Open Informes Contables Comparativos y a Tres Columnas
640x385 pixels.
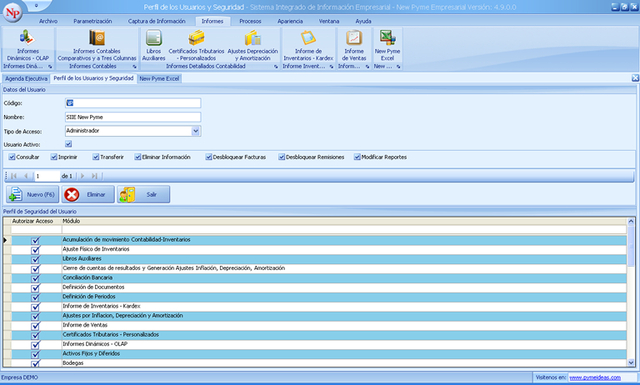[97, 45]
